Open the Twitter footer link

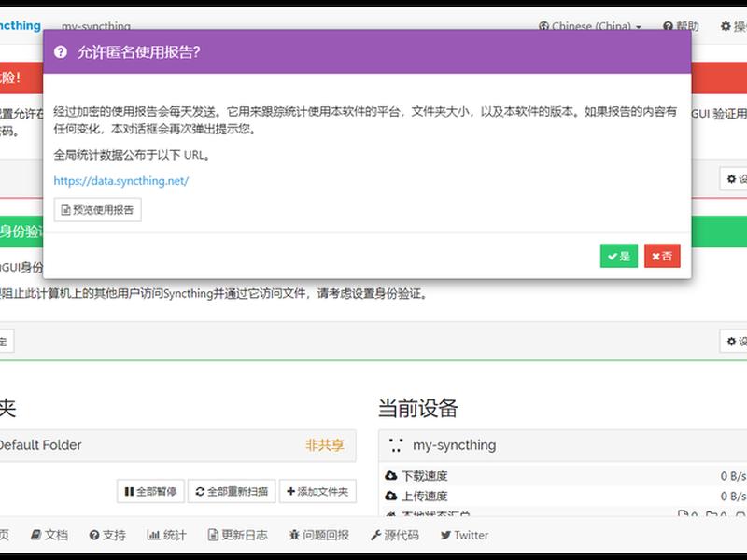pos(464,535)
